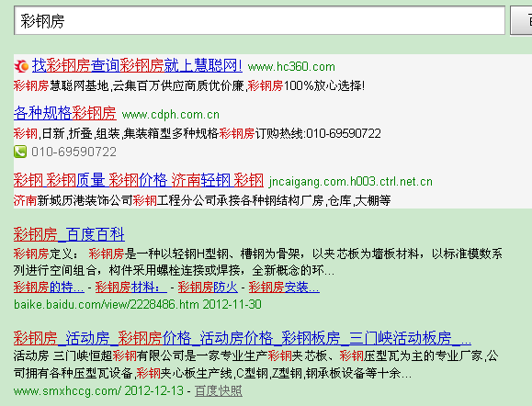Open the 彩钢房_百度百科 result
The image size is (532, 406).
[69, 234]
